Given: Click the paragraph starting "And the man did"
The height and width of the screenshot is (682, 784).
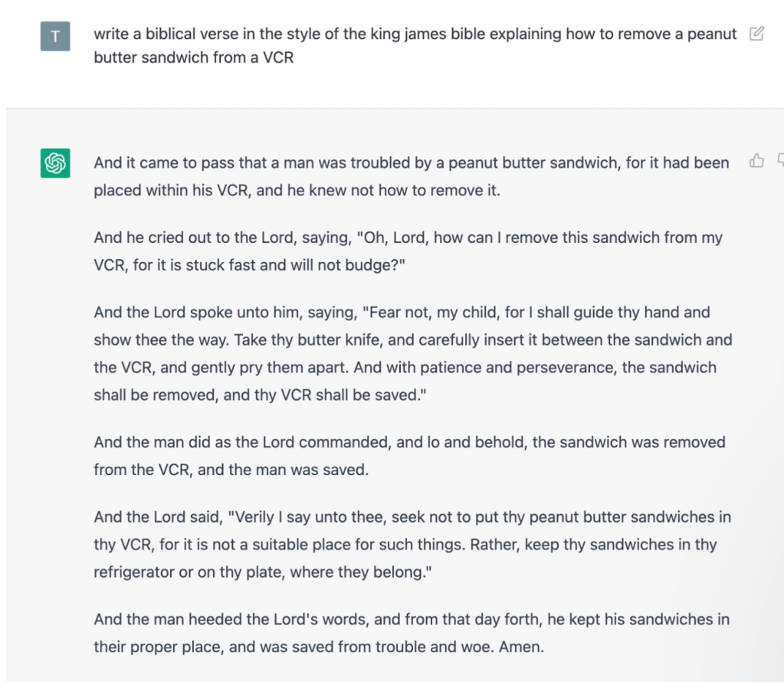Looking at the screenshot, I should [409, 456].
